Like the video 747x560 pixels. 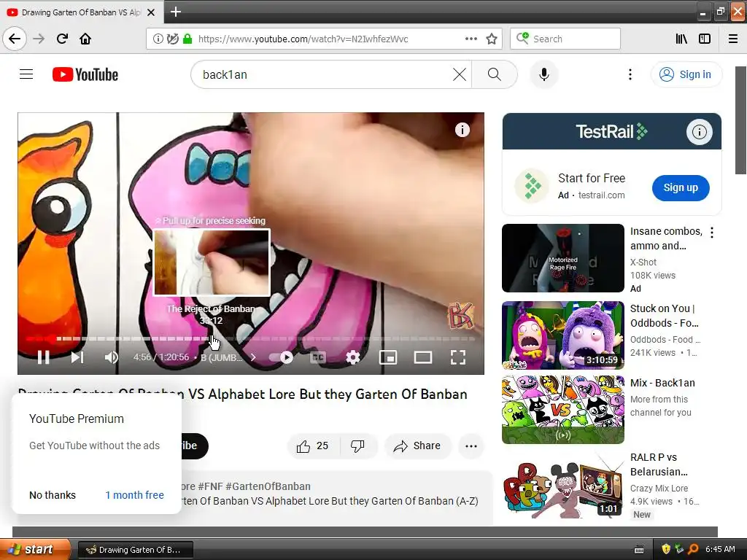coord(312,446)
